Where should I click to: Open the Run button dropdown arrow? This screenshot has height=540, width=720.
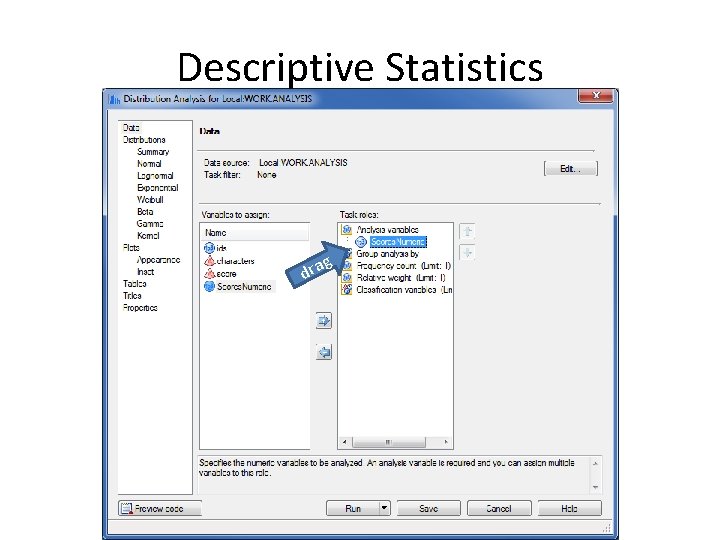pyautogui.click(x=385, y=508)
